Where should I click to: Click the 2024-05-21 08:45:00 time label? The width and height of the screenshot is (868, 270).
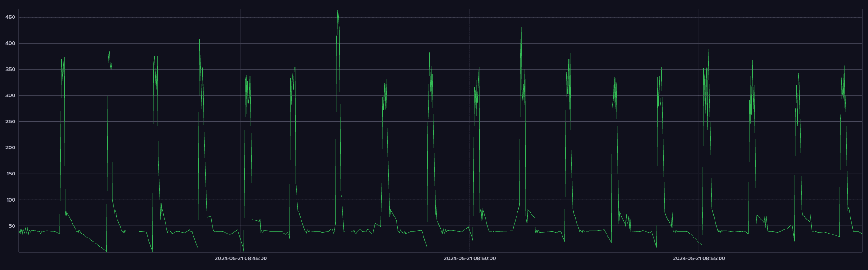pyautogui.click(x=240, y=258)
